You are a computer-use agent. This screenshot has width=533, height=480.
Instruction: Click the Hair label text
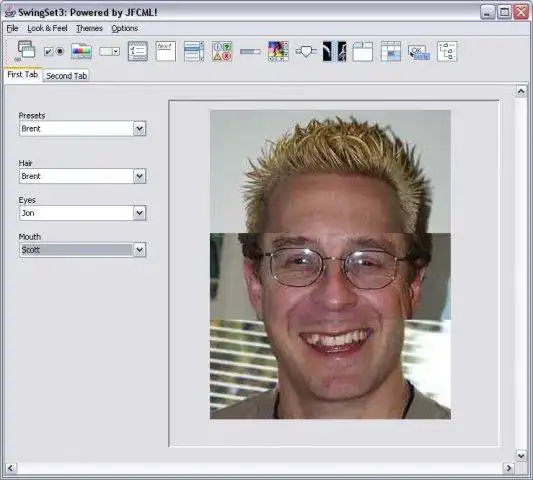tap(25, 163)
